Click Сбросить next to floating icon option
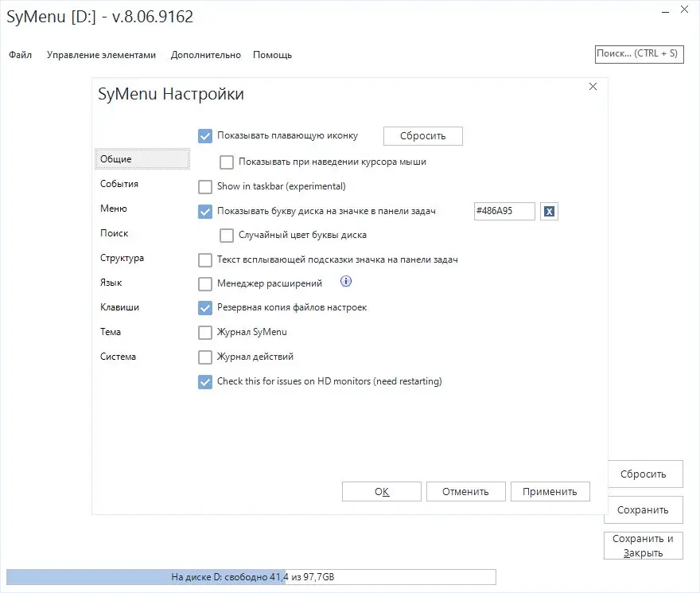Image resolution: width=700 pixels, height=593 pixels. [x=422, y=136]
